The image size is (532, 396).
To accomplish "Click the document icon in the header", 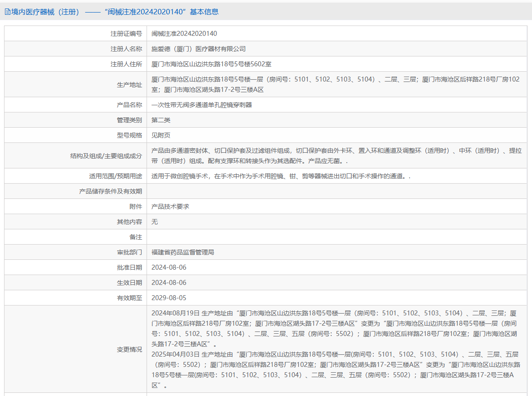I will pos(8,12).
